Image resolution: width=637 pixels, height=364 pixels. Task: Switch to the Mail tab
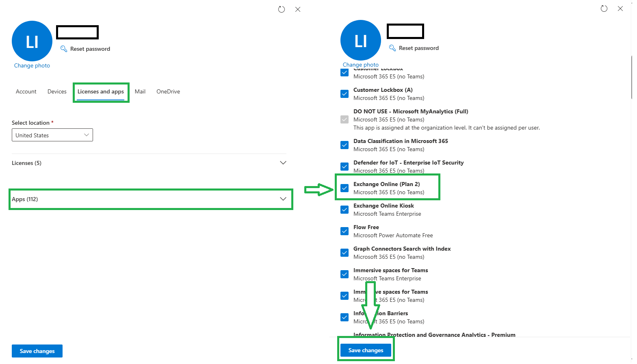point(140,91)
